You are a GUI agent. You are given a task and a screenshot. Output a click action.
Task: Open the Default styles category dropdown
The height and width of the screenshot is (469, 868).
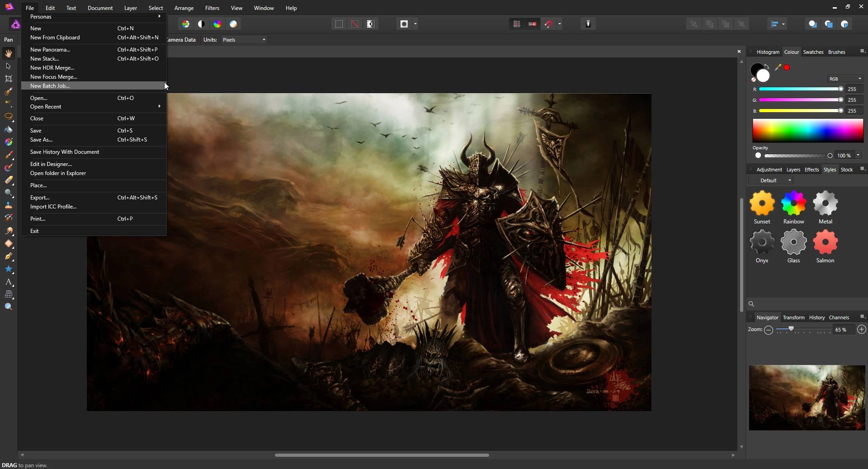771,180
